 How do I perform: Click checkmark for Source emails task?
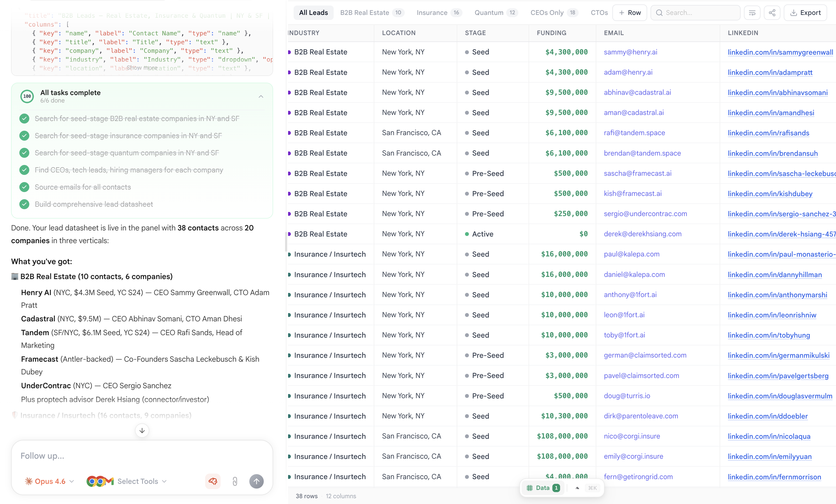click(24, 187)
